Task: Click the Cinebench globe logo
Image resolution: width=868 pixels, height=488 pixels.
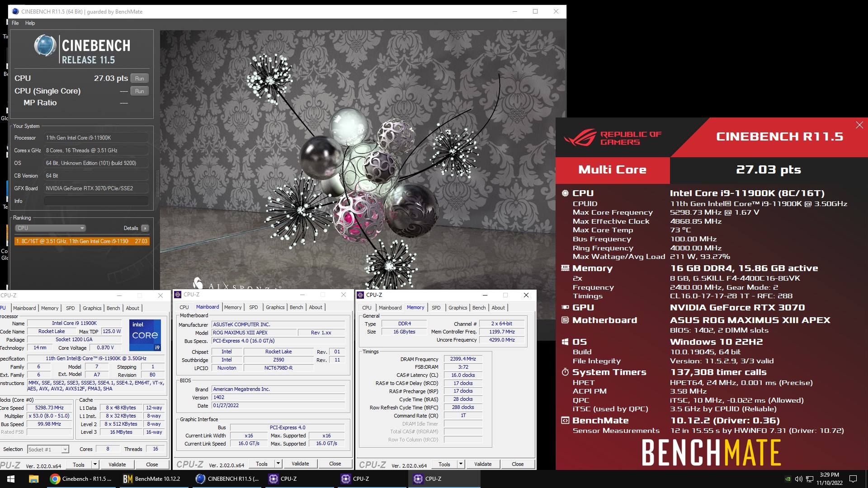Action: [x=45, y=46]
